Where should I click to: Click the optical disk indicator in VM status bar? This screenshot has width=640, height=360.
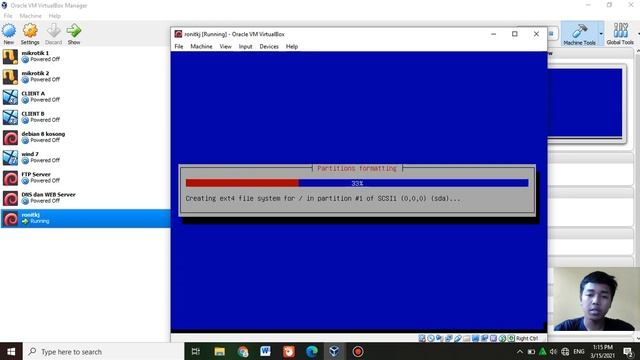coord(431,338)
